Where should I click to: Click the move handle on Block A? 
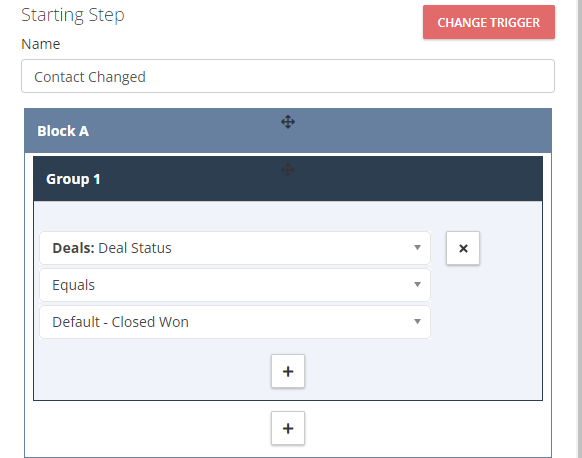pos(288,122)
